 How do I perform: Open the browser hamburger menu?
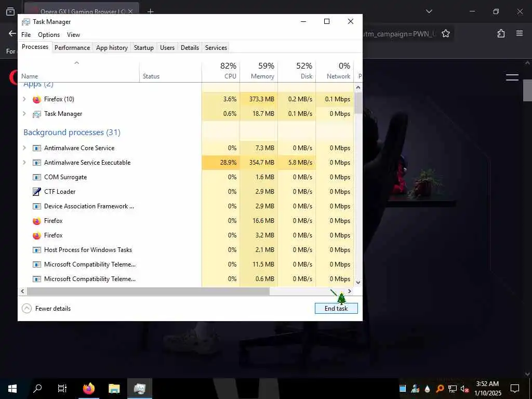coord(519,34)
